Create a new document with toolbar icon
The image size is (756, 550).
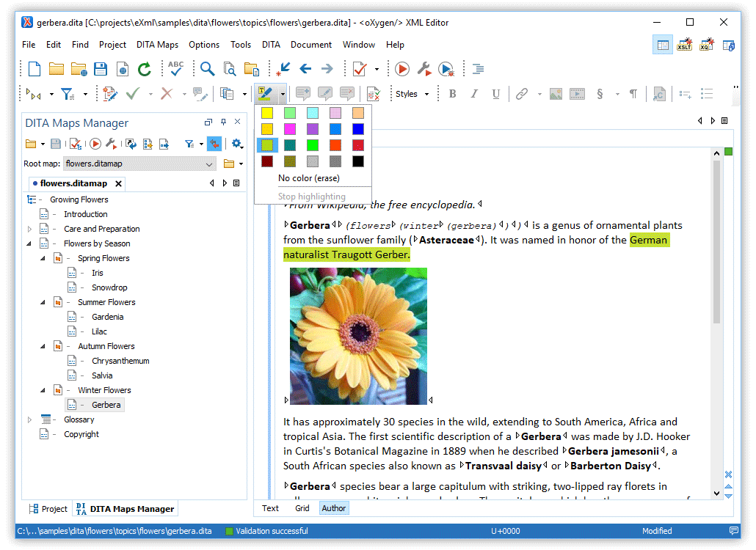pyautogui.click(x=34, y=69)
